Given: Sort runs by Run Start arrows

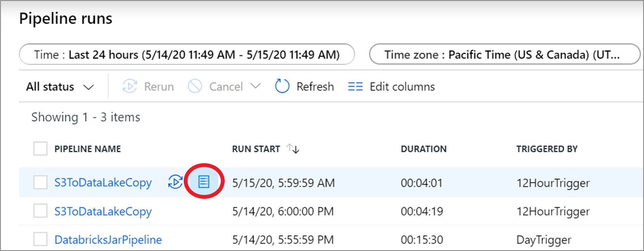Looking at the screenshot, I should (293, 149).
